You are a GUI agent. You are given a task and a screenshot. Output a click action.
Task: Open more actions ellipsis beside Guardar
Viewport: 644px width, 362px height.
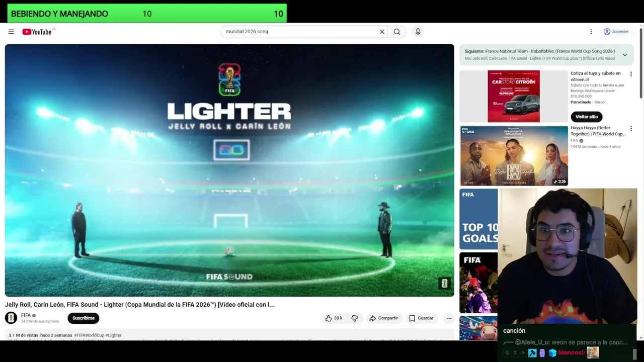tap(449, 318)
